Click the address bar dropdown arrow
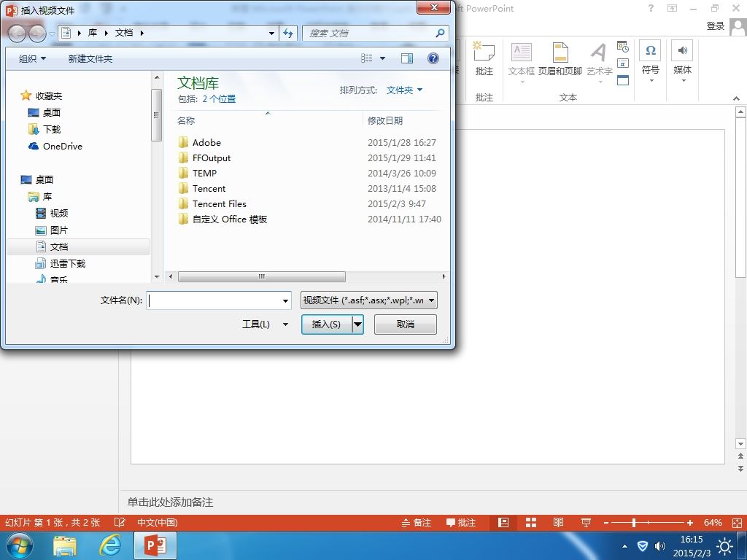 pyautogui.click(x=271, y=33)
